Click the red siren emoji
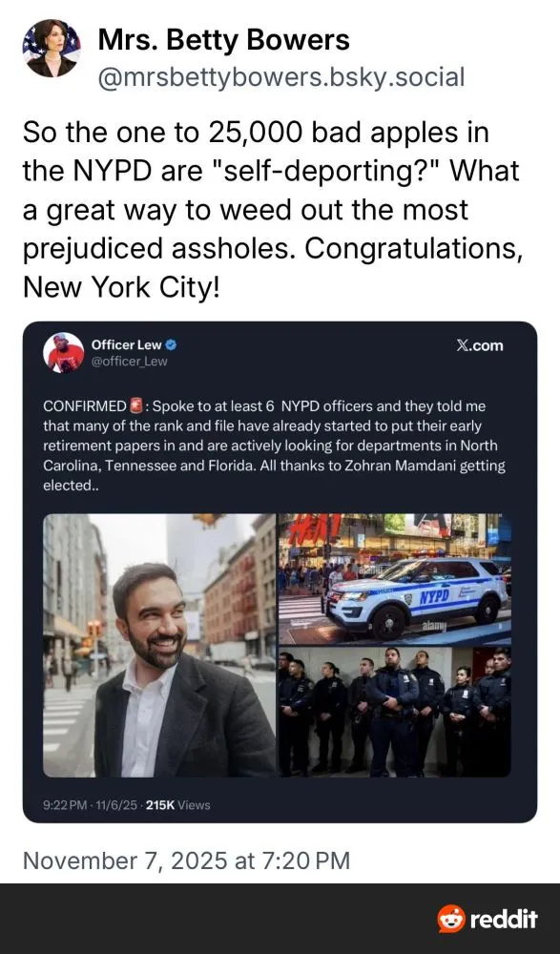The height and width of the screenshot is (954, 560). click(135, 405)
